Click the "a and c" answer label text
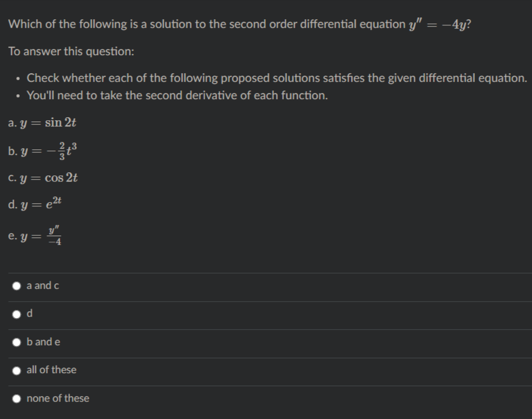Screen dimensions: 532x419 click(x=43, y=286)
